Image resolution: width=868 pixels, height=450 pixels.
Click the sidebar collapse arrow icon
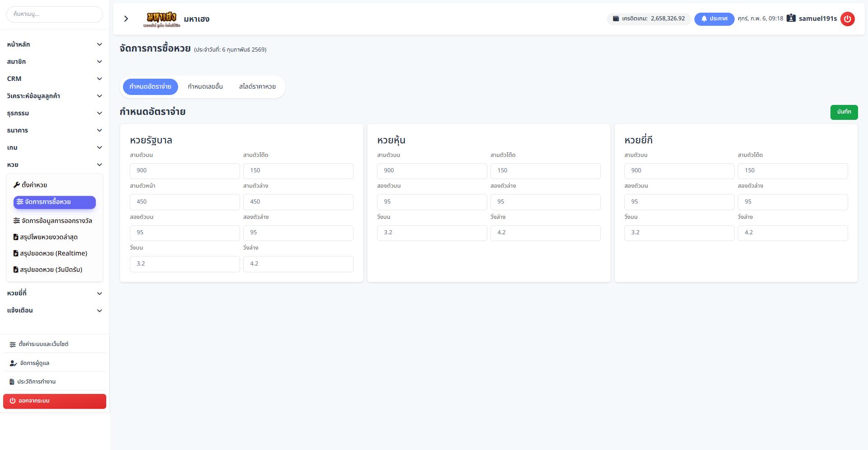(x=126, y=19)
